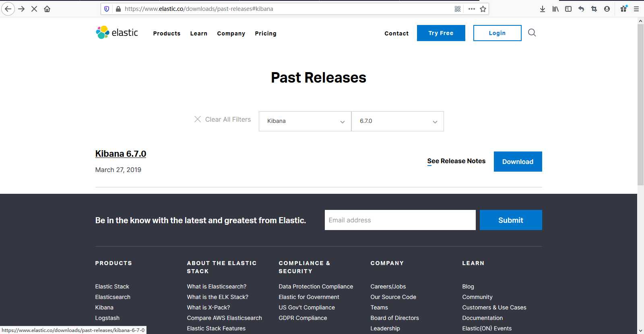Open US Gov't Compliance link
This screenshot has height=334, width=644.
pos(307,307)
